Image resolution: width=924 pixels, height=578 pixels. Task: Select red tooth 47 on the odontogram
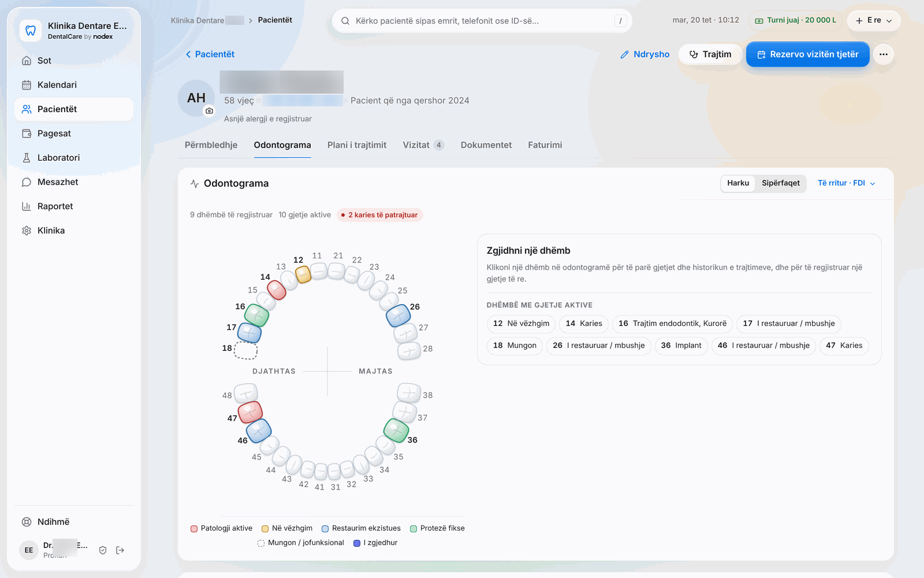point(250,412)
